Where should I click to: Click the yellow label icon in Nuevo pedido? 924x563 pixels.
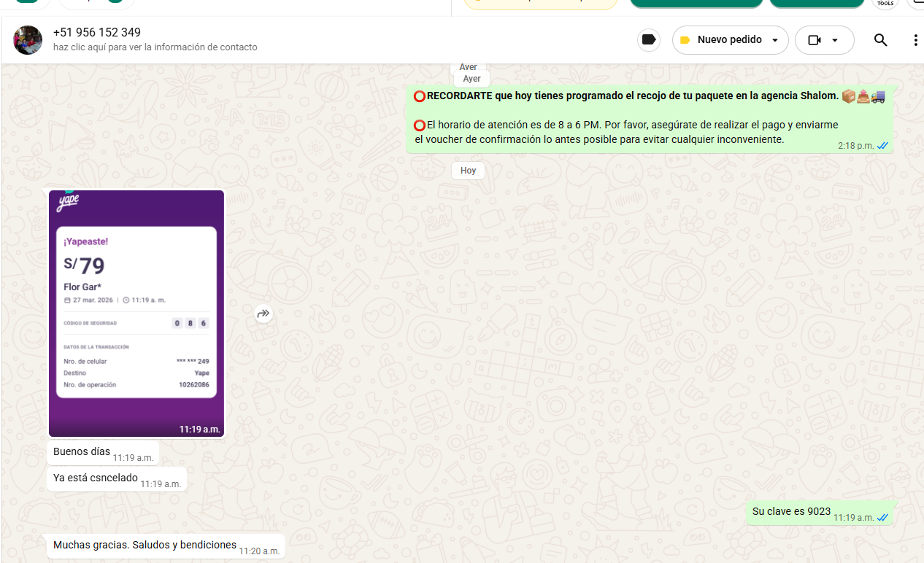click(x=685, y=40)
